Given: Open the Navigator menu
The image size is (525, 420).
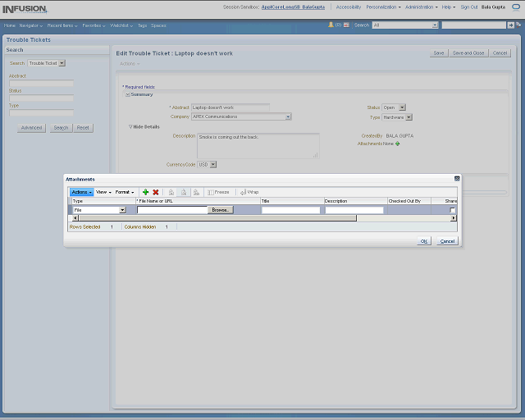Looking at the screenshot, I should 31,25.
